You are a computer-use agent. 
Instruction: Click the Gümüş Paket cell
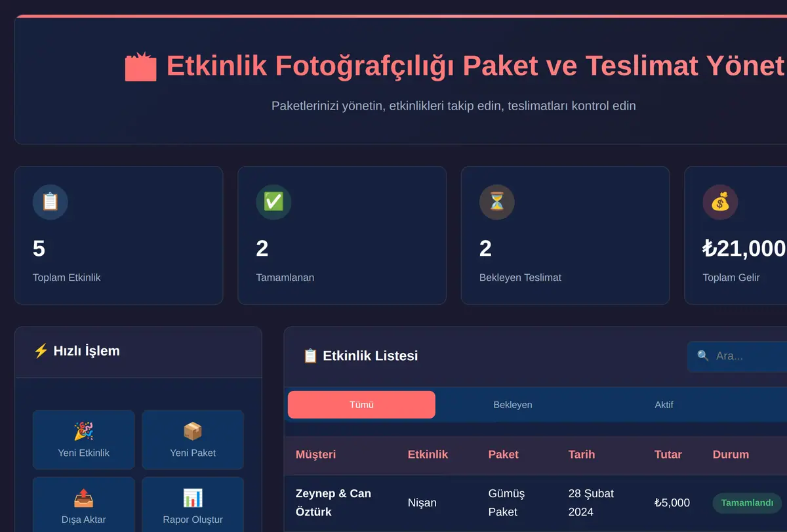507,502
